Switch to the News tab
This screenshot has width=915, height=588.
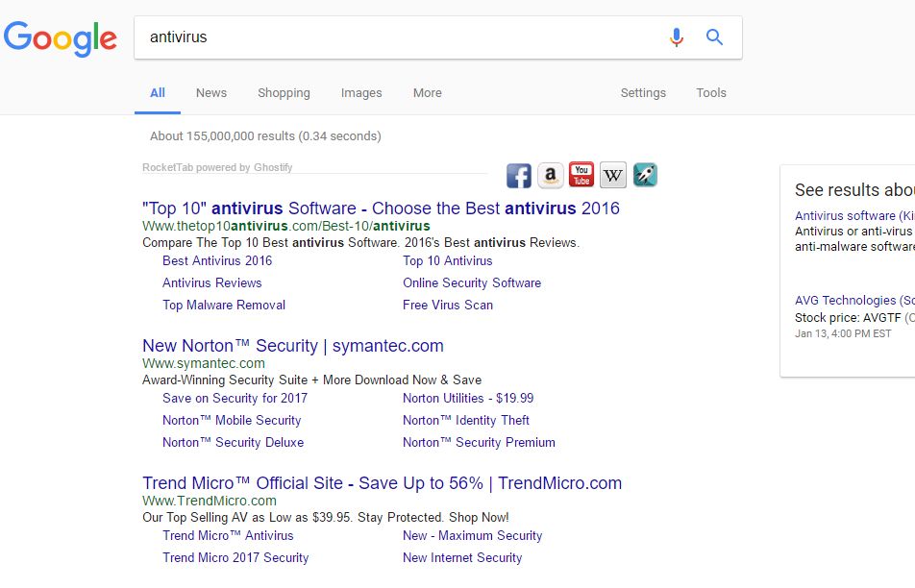[211, 93]
